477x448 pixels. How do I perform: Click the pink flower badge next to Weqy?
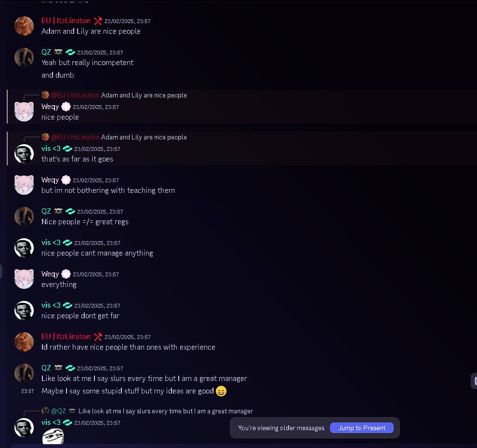tap(66, 107)
